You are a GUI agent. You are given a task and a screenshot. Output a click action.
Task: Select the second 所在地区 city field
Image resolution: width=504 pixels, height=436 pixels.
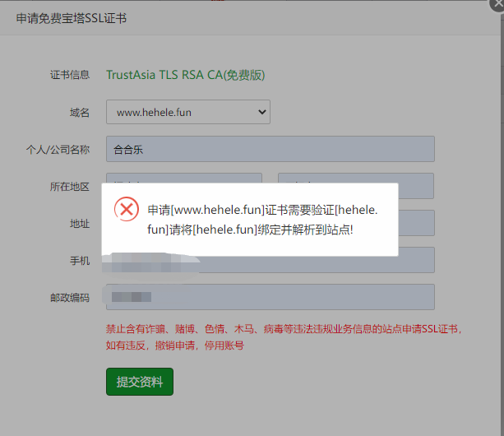point(356,186)
